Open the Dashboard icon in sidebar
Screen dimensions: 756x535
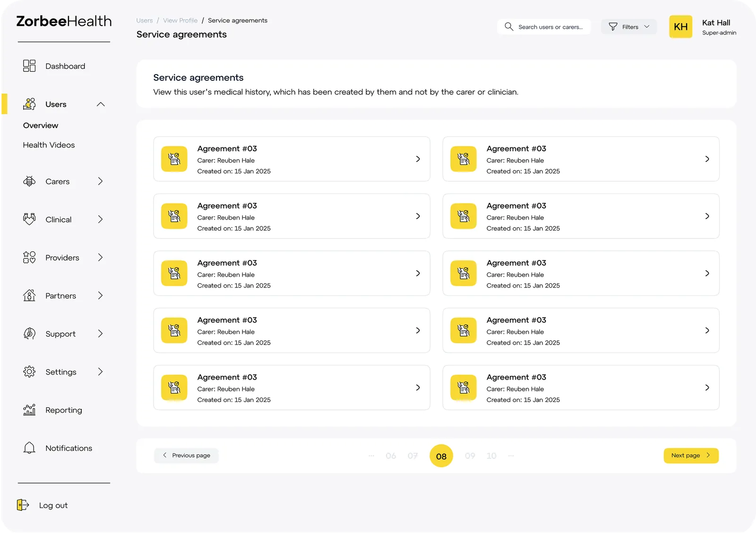pos(29,66)
